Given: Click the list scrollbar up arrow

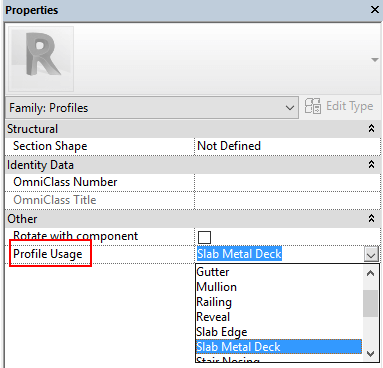Looking at the screenshot, I should 370,273.
